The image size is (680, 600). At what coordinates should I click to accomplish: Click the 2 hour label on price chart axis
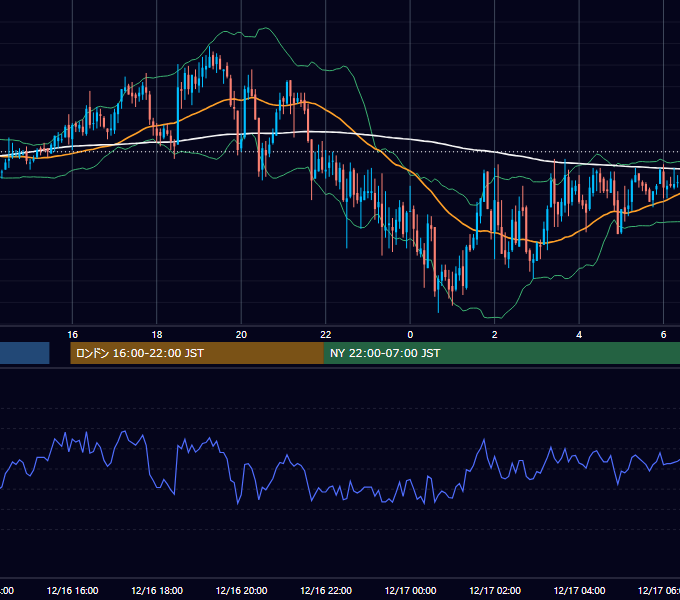[494, 335]
